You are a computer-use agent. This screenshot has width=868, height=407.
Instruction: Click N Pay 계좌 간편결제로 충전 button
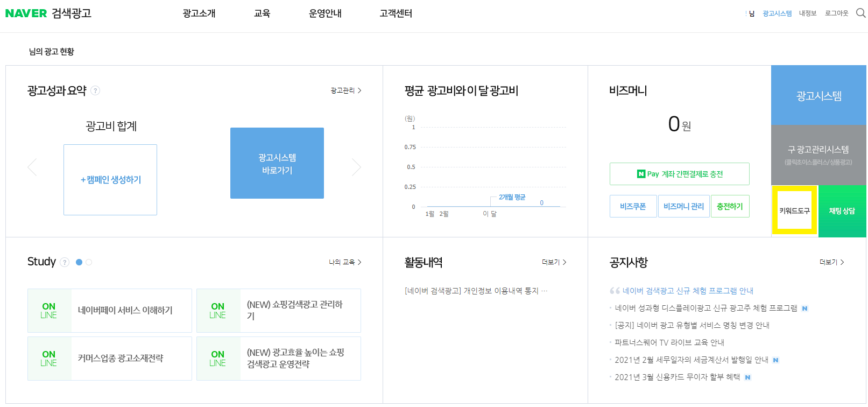coord(680,174)
